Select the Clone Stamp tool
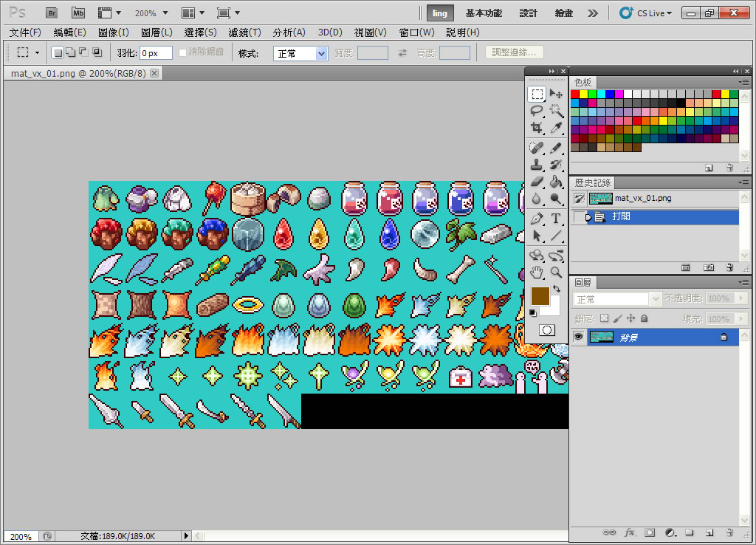The height and width of the screenshot is (545, 756). tap(537, 165)
